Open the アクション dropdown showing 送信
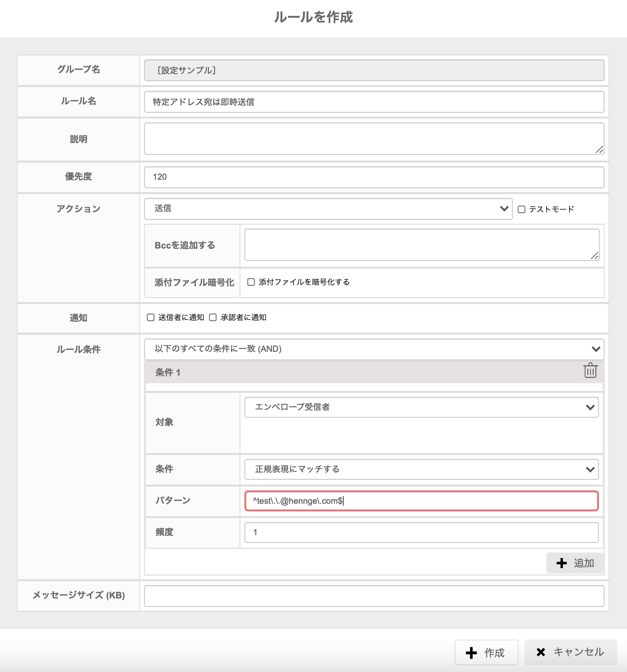 pos(328,209)
